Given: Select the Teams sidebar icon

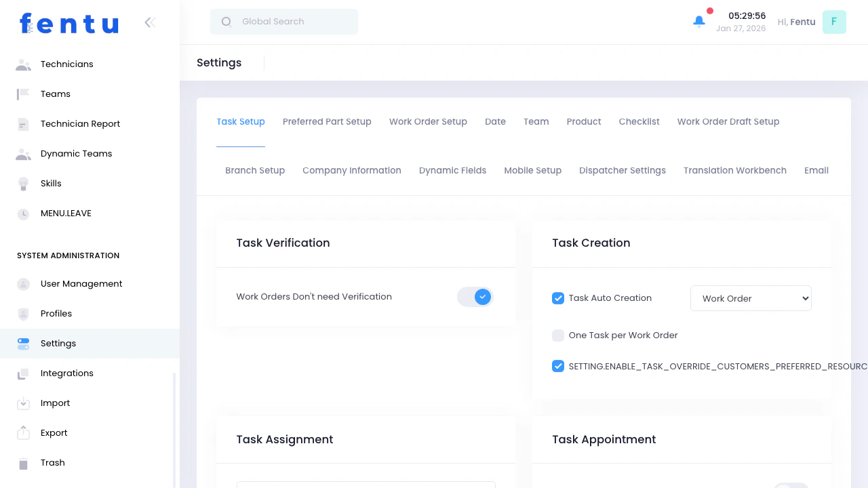Looking at the screenshot, I should pos(22,94).
